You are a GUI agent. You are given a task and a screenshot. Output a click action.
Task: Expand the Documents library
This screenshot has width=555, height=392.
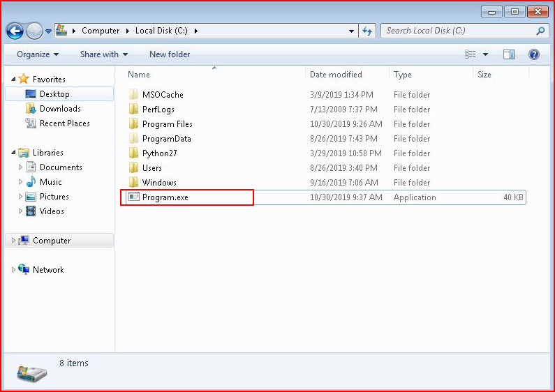point(20,167)
